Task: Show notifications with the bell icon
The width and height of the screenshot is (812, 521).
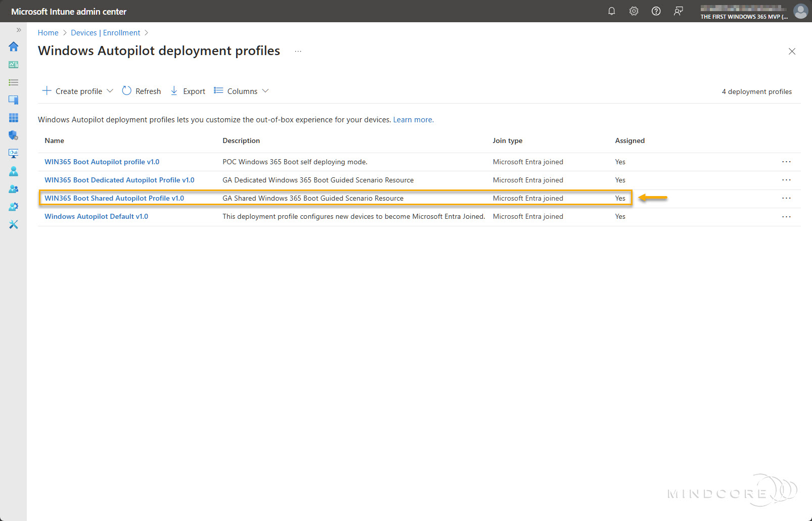Action: [x=611, y=11]
